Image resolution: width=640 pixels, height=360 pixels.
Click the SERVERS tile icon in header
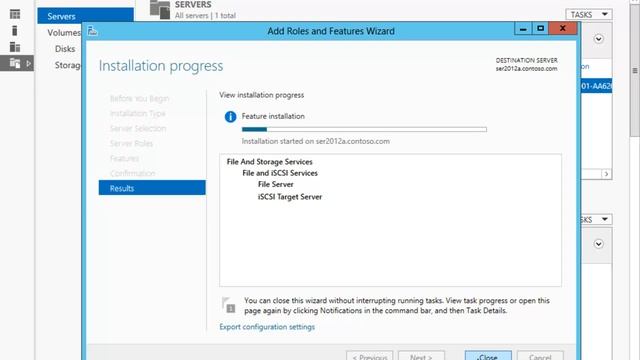pos(160,10)
